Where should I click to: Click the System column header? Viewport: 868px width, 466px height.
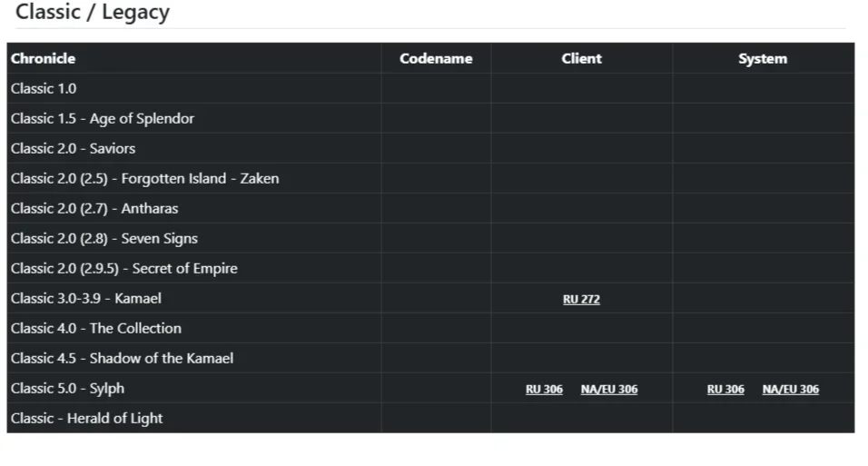(x=763, y=59)
